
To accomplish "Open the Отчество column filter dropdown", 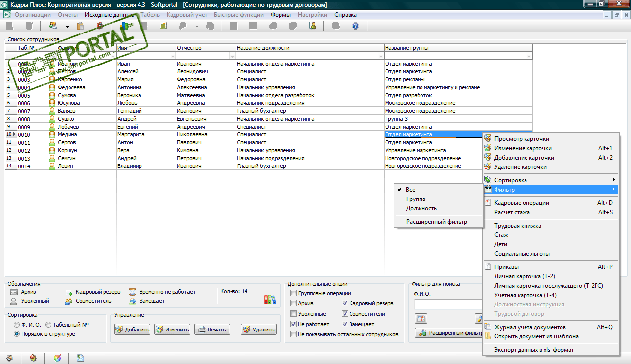I will [232, 57].
